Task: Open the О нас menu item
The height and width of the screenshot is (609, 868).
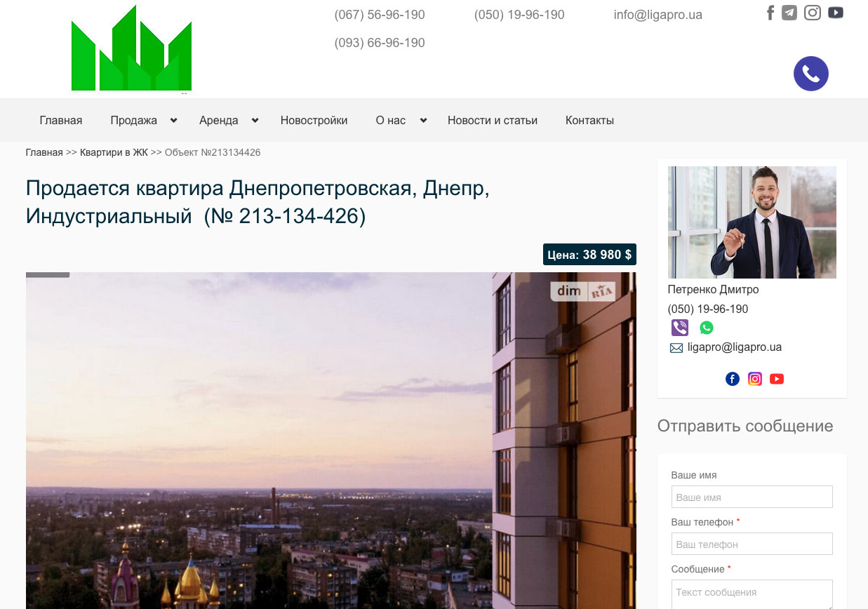Action: 391,121
